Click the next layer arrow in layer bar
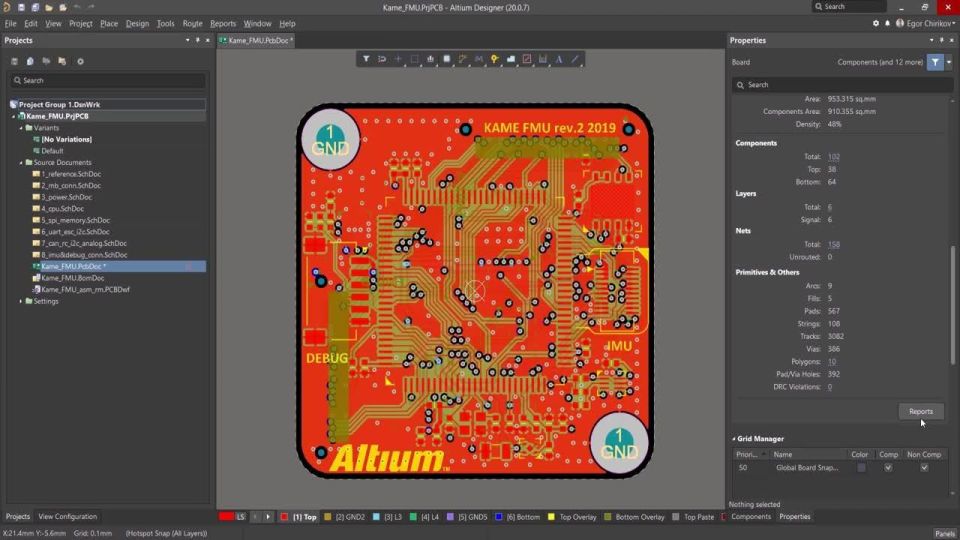Screen dimensions: 960x540 pyautogui.click(x=268, y=517)
